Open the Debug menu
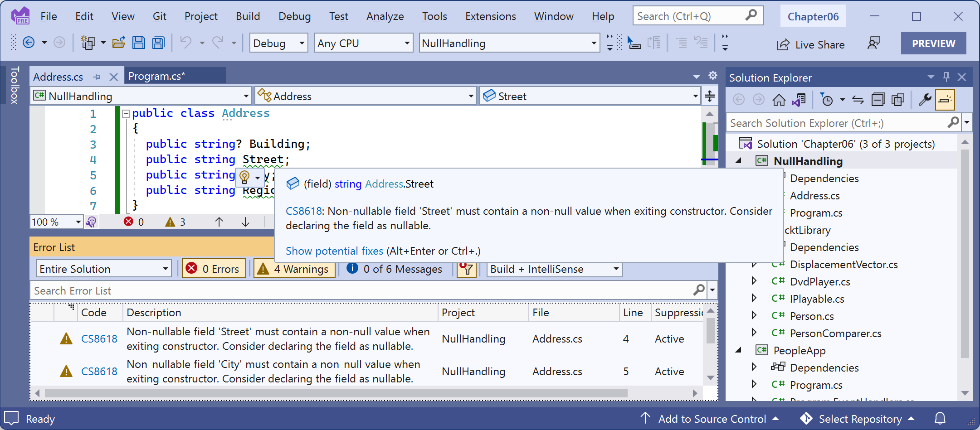 coord(294,16)
